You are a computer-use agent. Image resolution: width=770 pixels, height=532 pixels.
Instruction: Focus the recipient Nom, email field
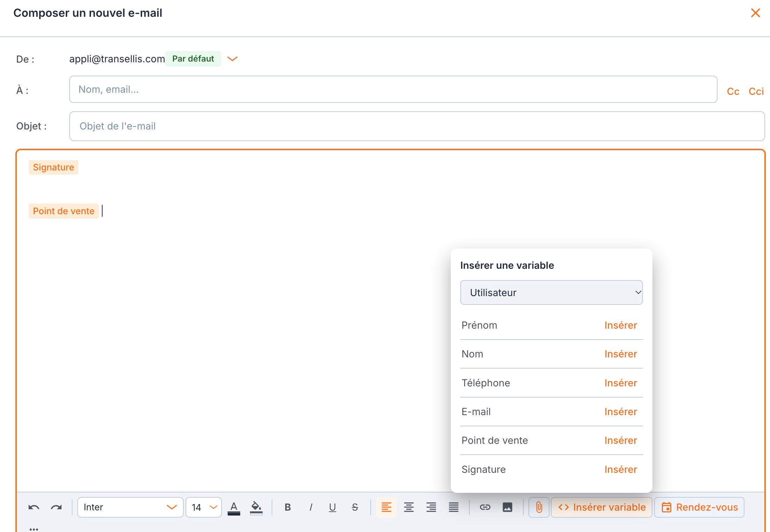click(x=393, y=89)
